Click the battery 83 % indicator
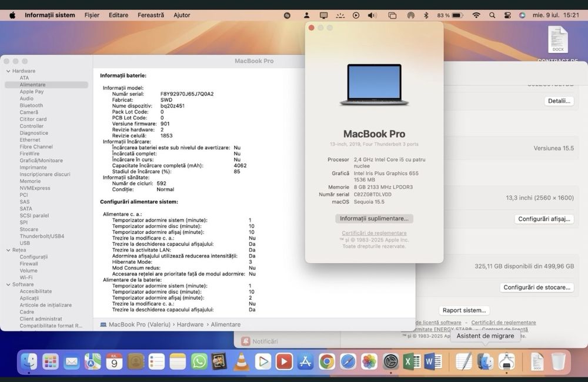The width and height of the screenshot is (588, 382). point(450,15)
